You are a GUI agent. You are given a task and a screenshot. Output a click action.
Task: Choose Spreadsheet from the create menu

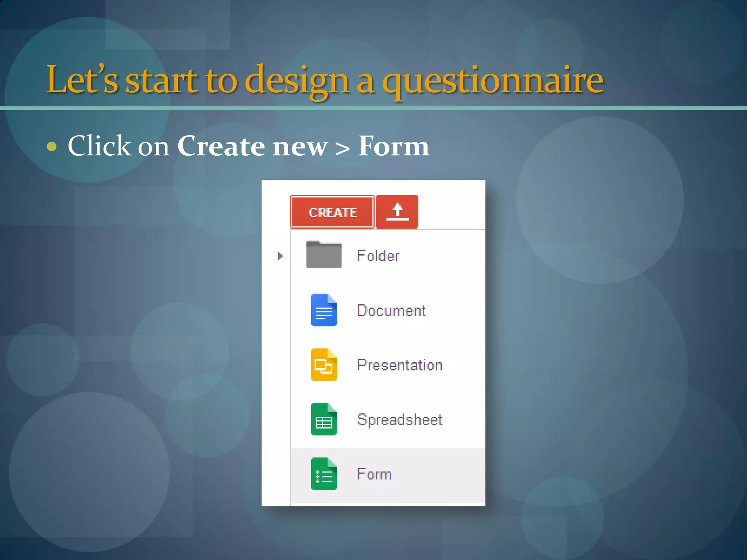(x=388, y=420)
